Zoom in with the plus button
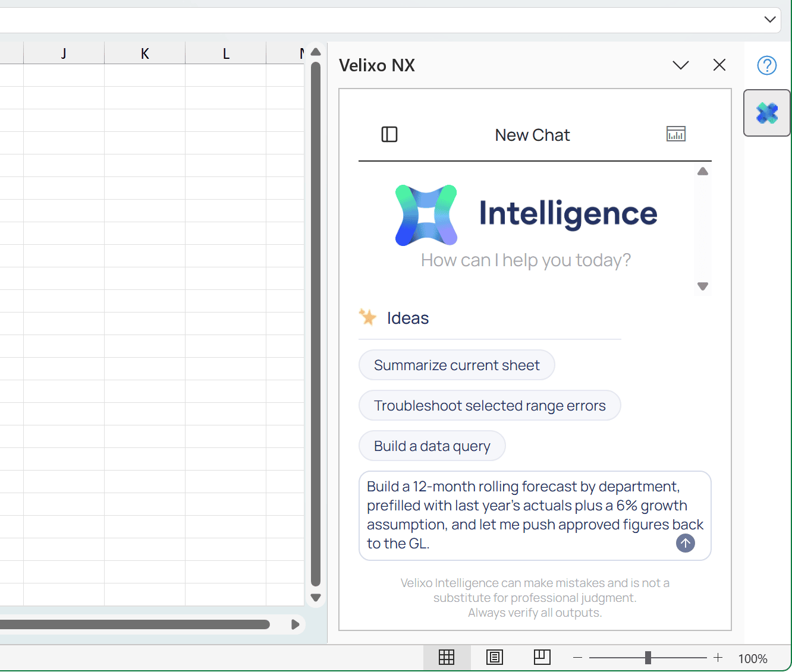The height and width of the screenshot is (672, 792). [718, 658]
